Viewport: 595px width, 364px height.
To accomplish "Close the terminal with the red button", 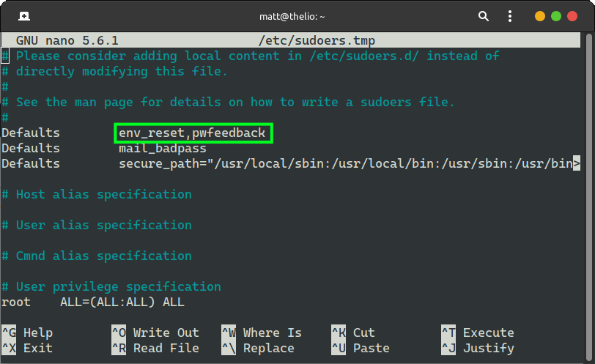I will (572, 16).
